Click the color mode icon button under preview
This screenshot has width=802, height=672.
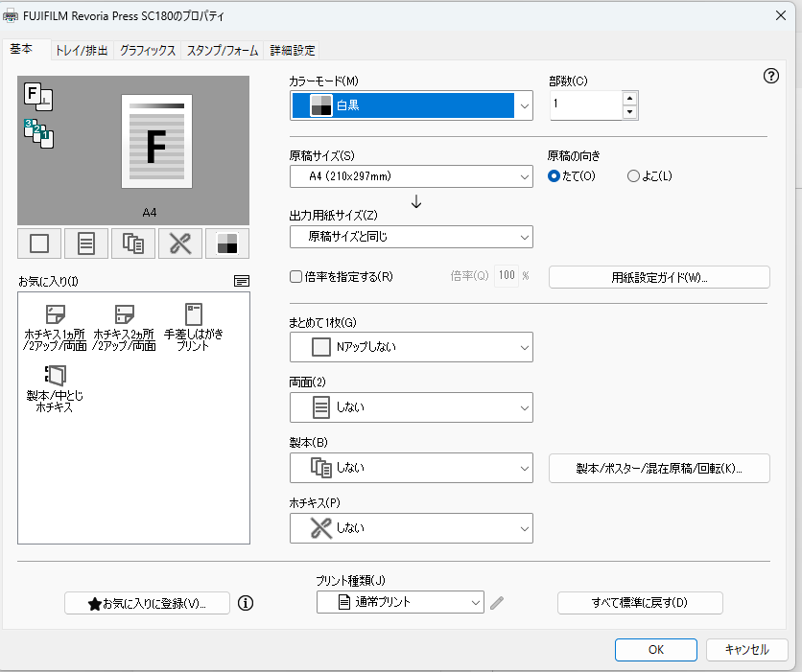[x=227, y=243]
